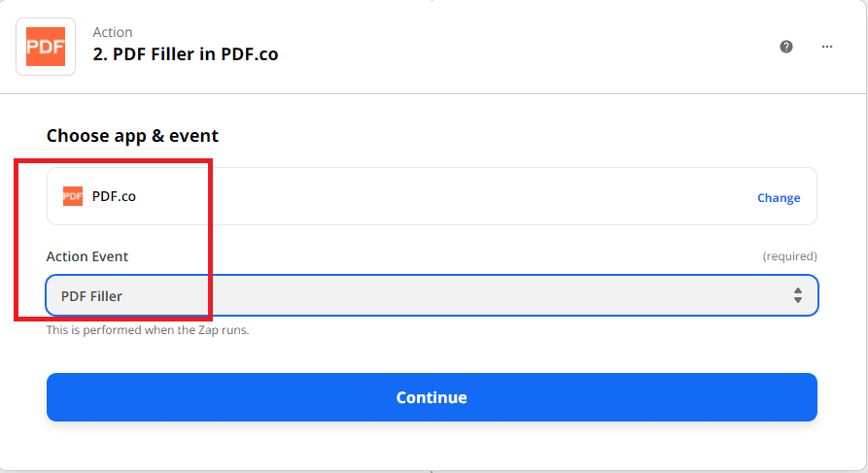Click the small PDF.co icon in app field
The image size is (868, 473).
pos(73,196)
